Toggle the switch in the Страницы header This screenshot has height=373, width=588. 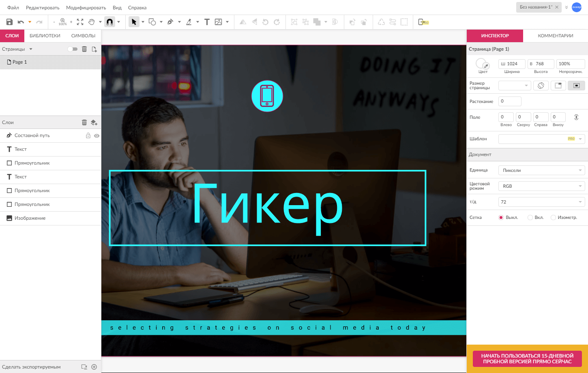click(x=72, y=49)
